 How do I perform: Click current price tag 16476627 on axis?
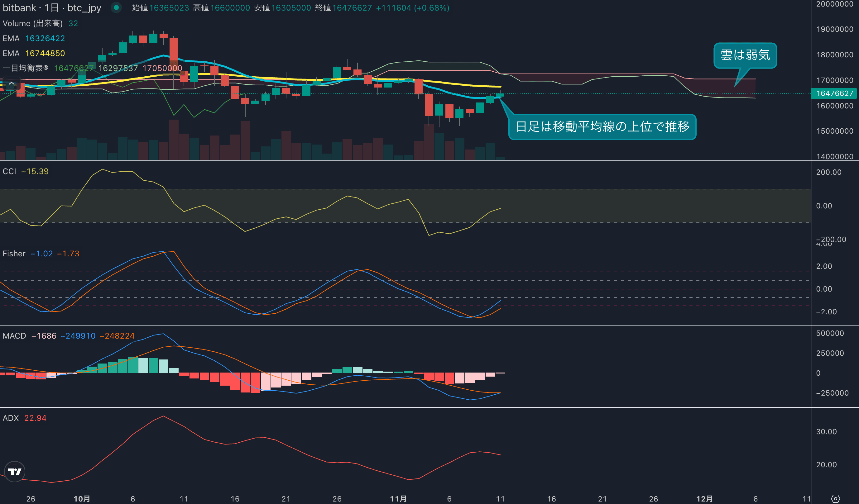[834, 93]
